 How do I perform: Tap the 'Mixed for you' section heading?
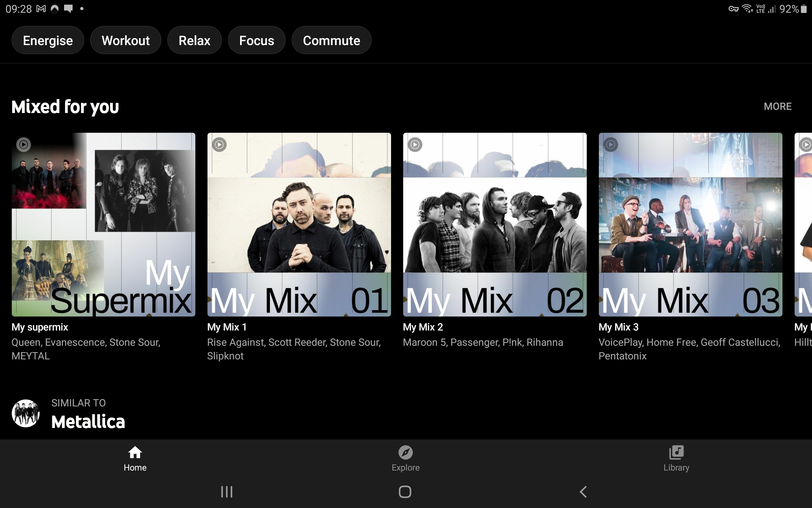pos(65,107)
